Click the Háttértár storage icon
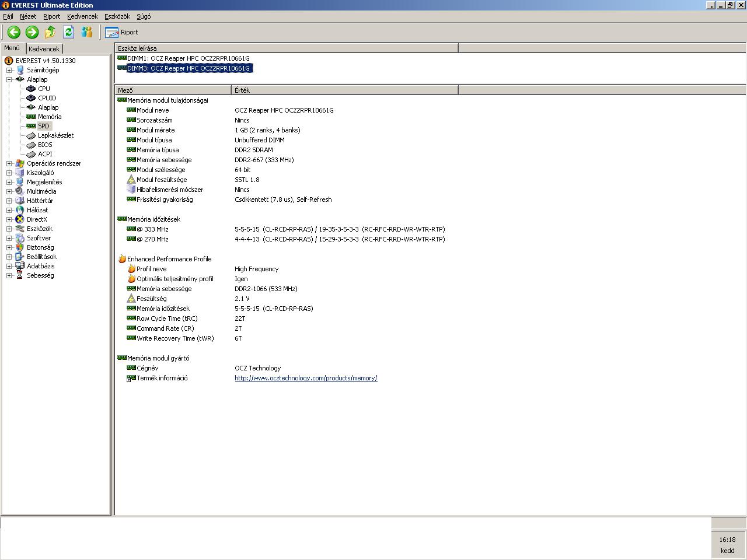 pos(20,201)
